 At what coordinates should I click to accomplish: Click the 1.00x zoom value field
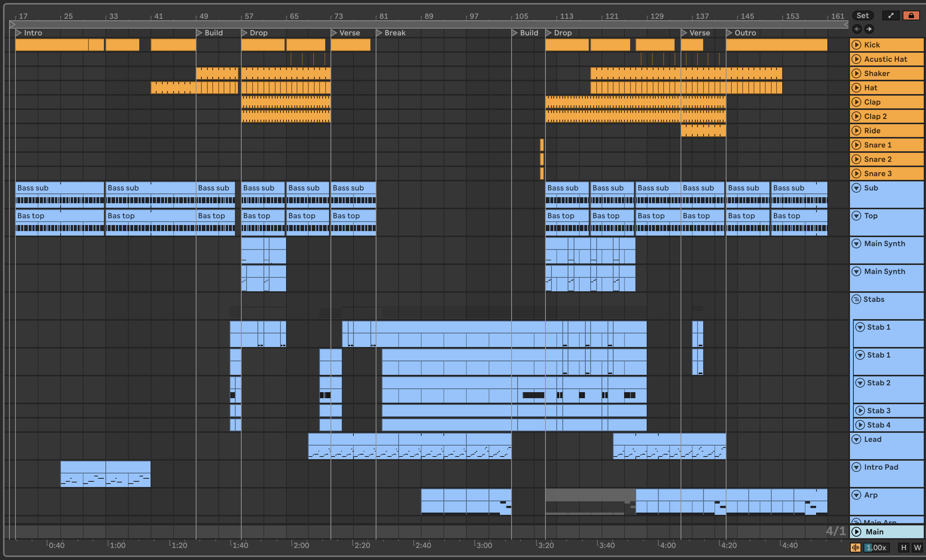[x=877, y=548]
